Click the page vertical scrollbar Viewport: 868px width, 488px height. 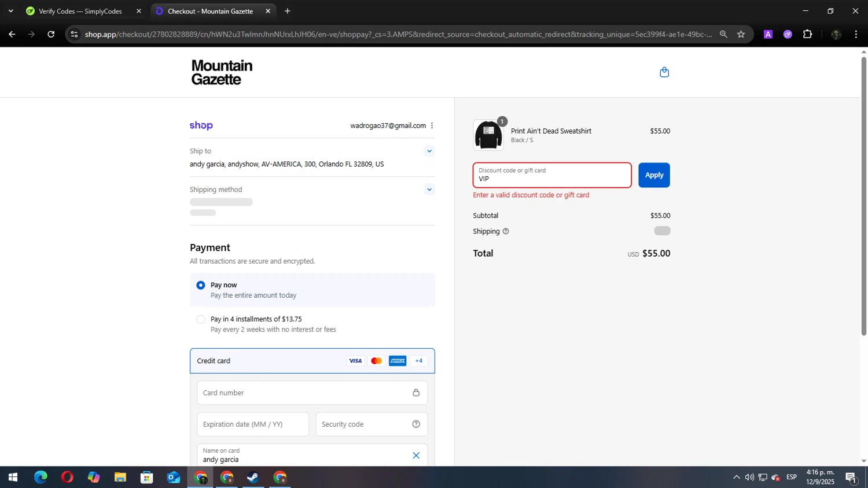coord(864,196)
